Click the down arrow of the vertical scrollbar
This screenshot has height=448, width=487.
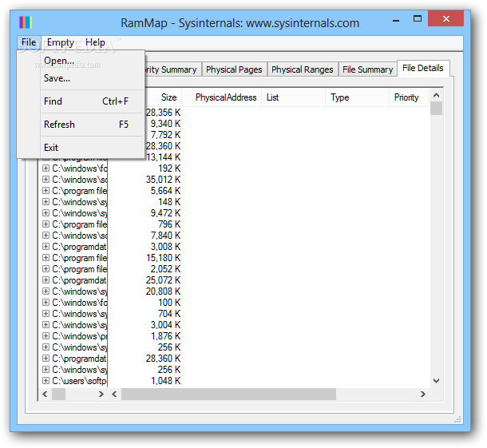click(x=436, y=381)
